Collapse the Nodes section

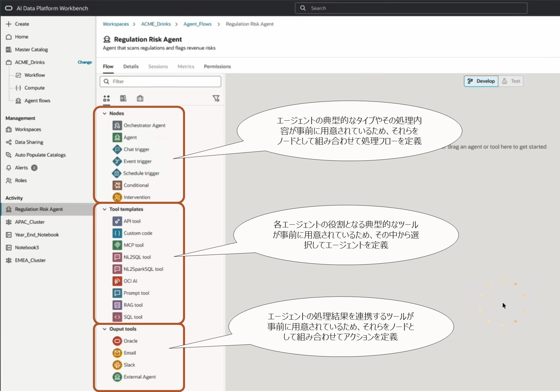pos(104,113)
